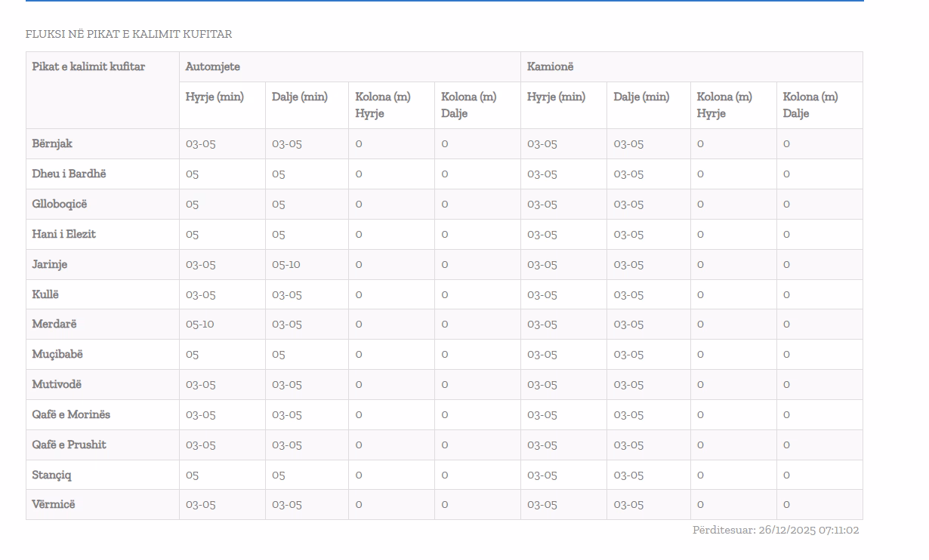This screenshot has width=929, height=560.
Task: Click the Qafë e Prushit row label
Action: [69, 445]
